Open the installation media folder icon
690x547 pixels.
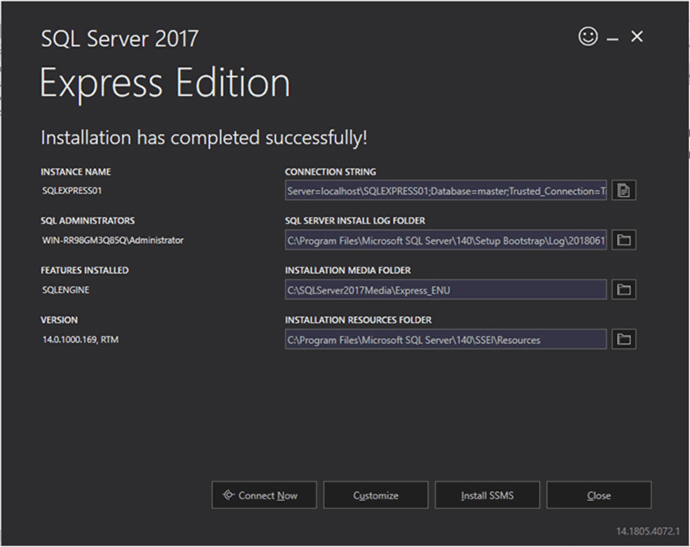624,290
